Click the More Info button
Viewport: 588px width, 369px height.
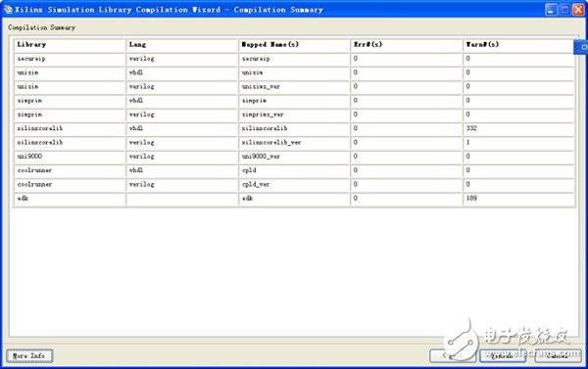(x=29, y=356)
